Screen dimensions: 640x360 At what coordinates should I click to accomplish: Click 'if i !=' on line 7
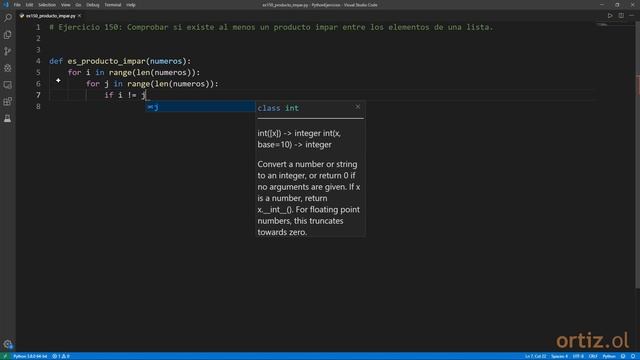(120, 95)
